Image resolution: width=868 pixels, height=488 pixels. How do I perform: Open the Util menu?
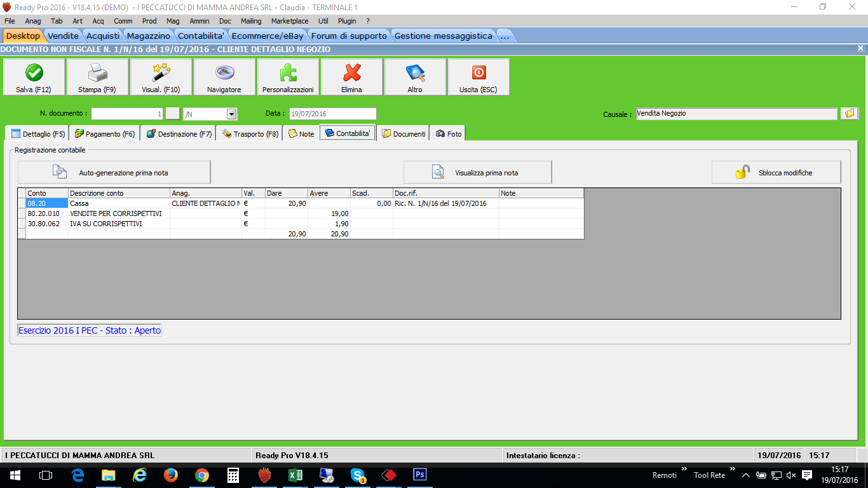pyautogui.click(x=323, y=21)
